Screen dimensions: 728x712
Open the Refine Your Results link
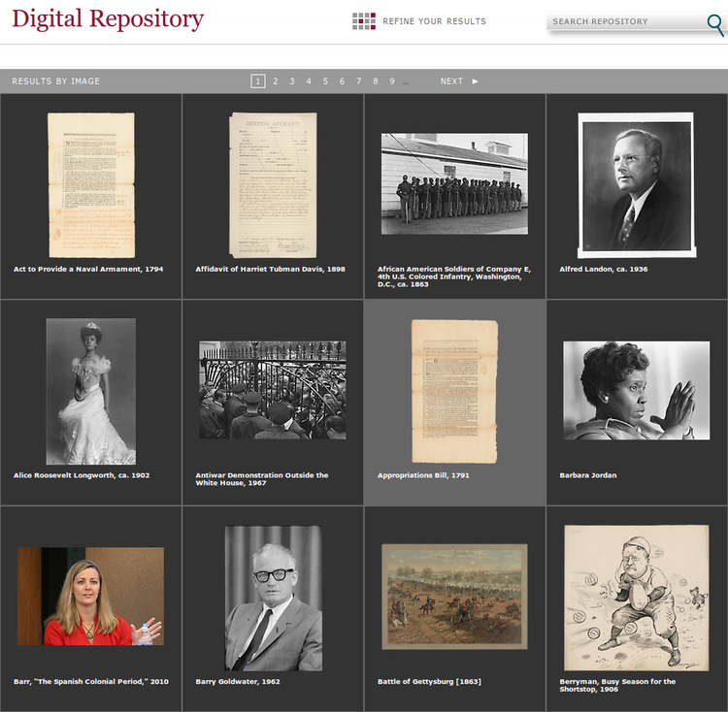434,21
